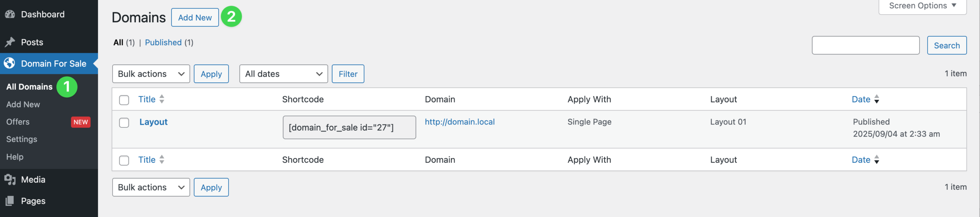Click bottom Apply button
This screenshot has width=980, height=217.
click(211, 187)
